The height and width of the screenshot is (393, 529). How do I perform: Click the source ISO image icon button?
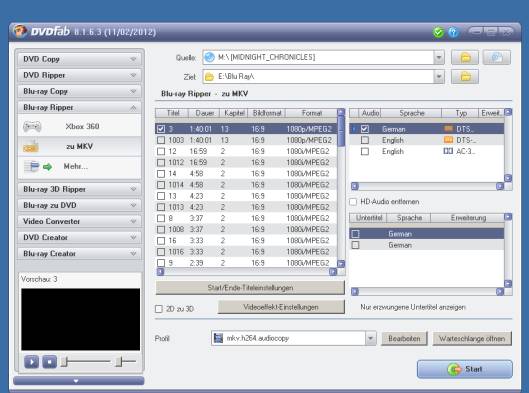coord(497,57)
